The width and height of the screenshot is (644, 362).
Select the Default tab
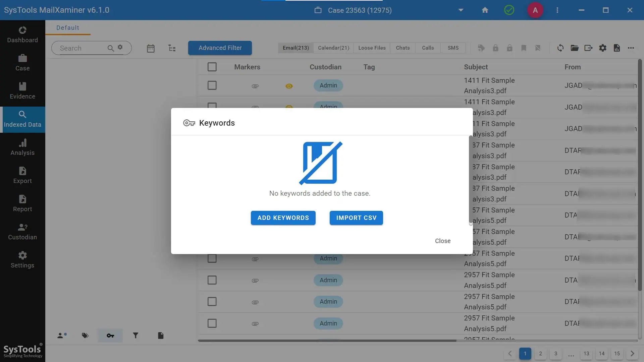point(68,28)
